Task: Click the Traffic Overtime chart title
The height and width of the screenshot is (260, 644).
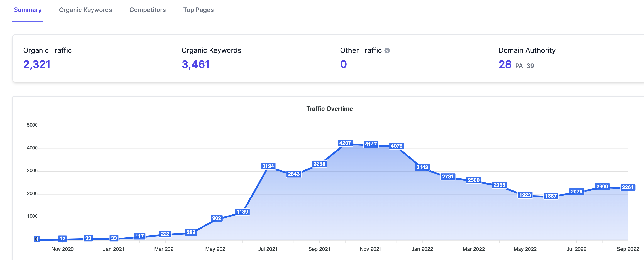Action: pos(329,109)
